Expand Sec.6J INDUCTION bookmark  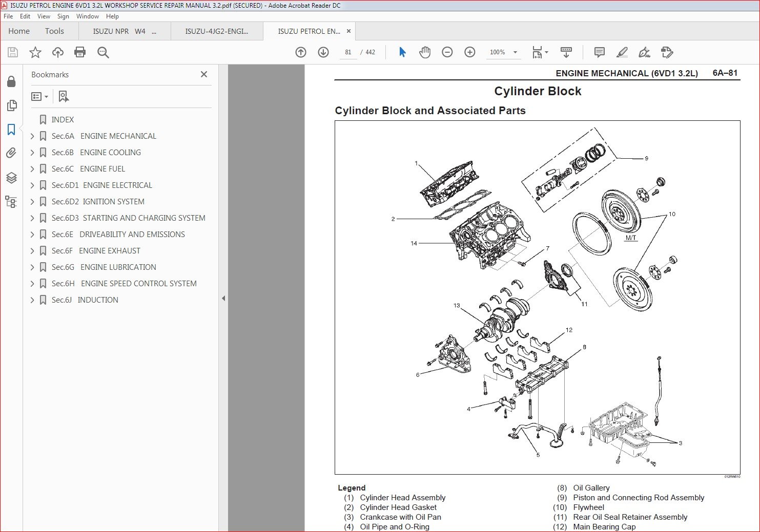pyautogui.click(x=32, y=300)
